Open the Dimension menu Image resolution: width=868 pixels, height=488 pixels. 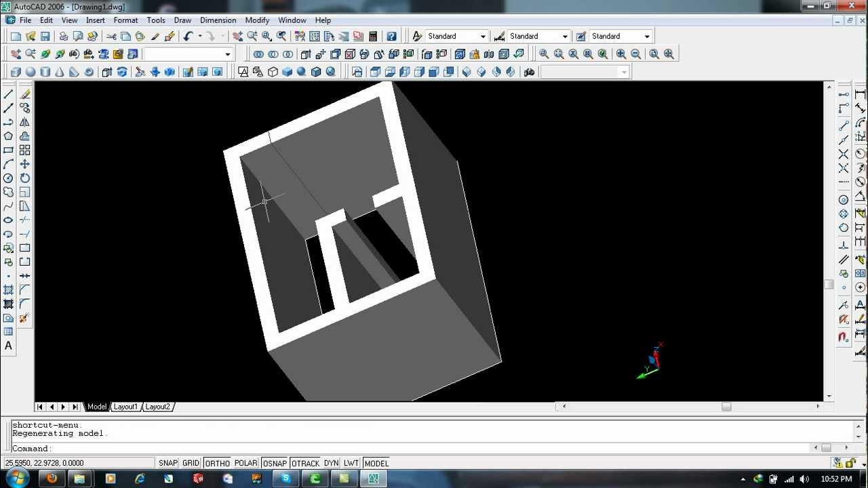218,20
